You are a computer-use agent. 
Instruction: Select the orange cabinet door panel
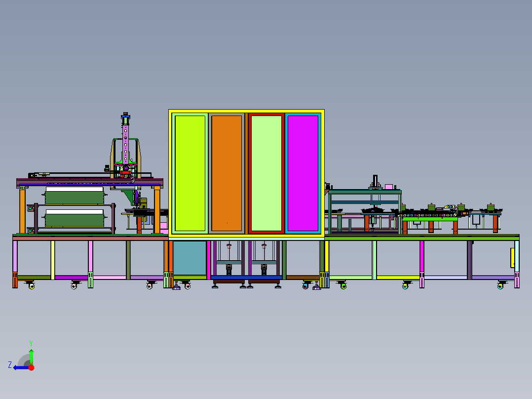227,173
